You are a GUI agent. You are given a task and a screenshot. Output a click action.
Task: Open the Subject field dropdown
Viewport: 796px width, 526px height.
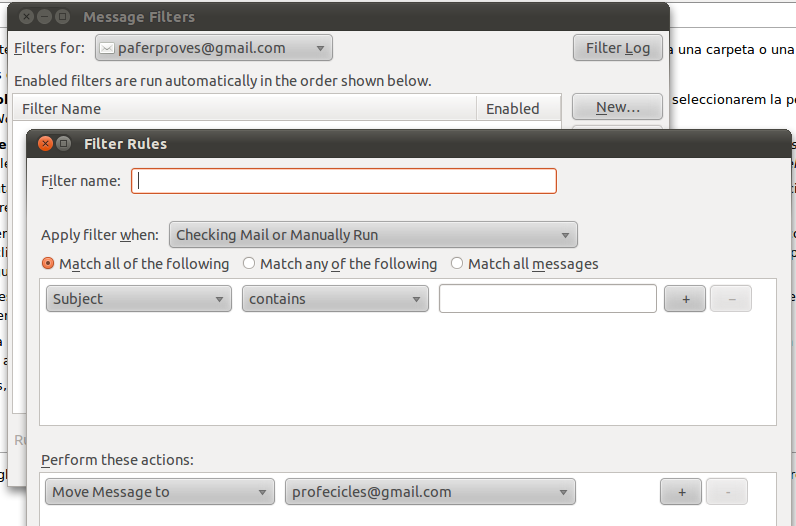pos(139,299)
